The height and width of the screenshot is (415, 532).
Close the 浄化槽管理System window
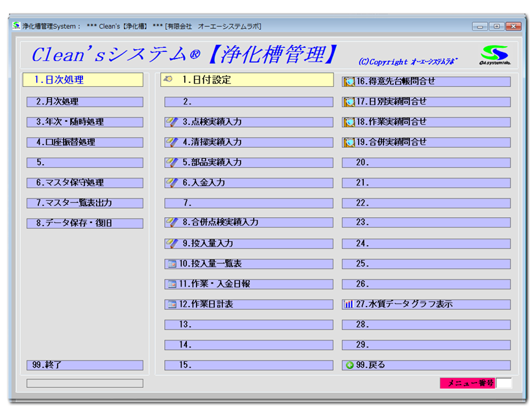click(x=513, y=27)
